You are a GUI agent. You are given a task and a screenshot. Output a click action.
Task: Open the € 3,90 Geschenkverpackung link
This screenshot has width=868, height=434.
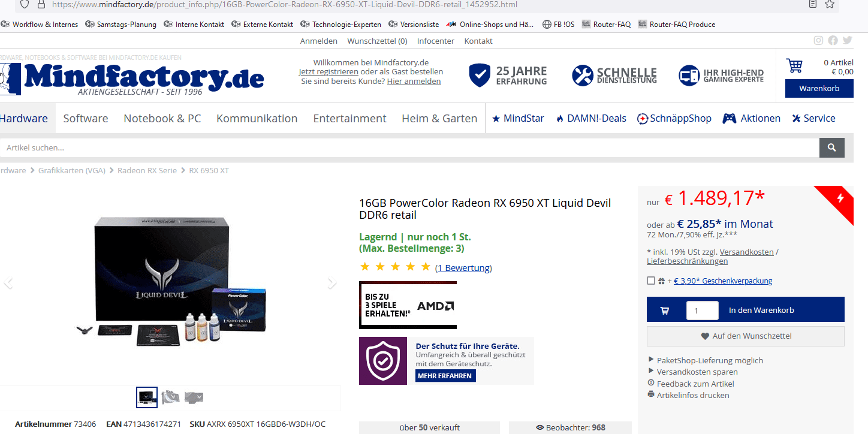point(723,281)
